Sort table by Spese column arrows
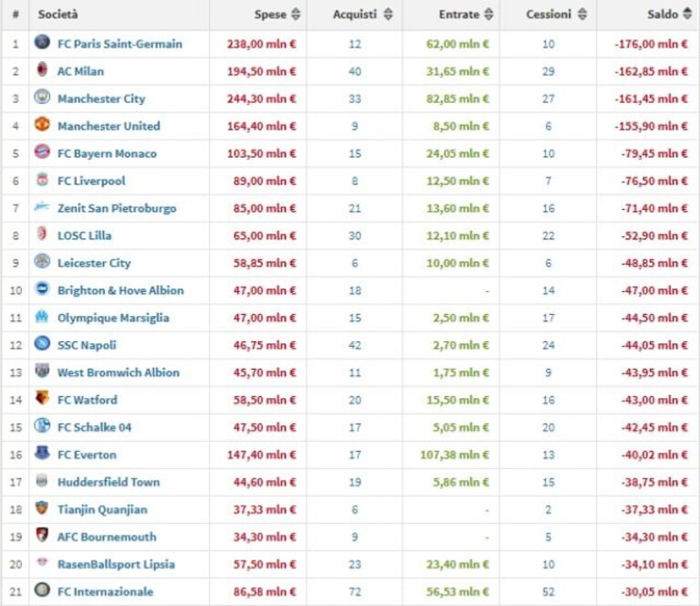Image resolution: width=700 pixels, height=606 pixels. coord(296,15)
